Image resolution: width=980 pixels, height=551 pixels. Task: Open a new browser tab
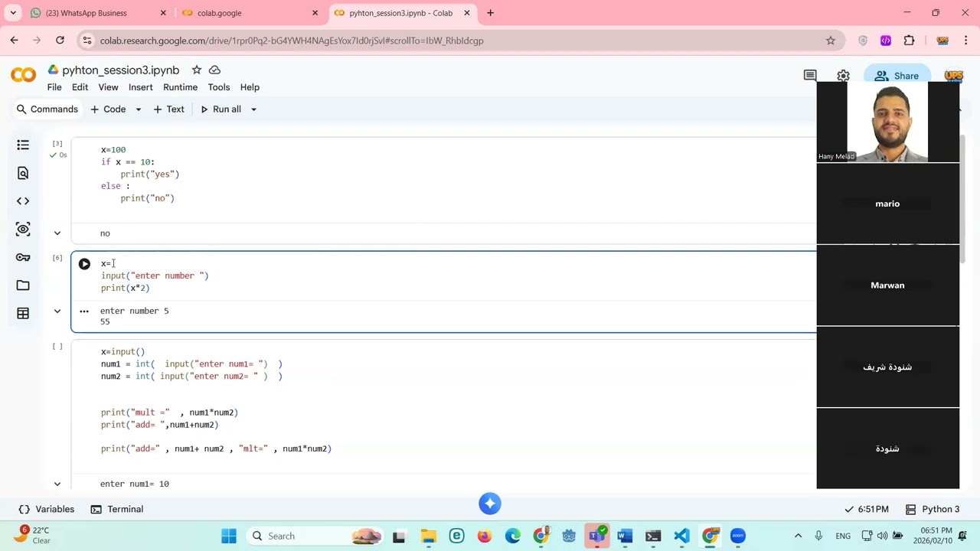[490, 13]
